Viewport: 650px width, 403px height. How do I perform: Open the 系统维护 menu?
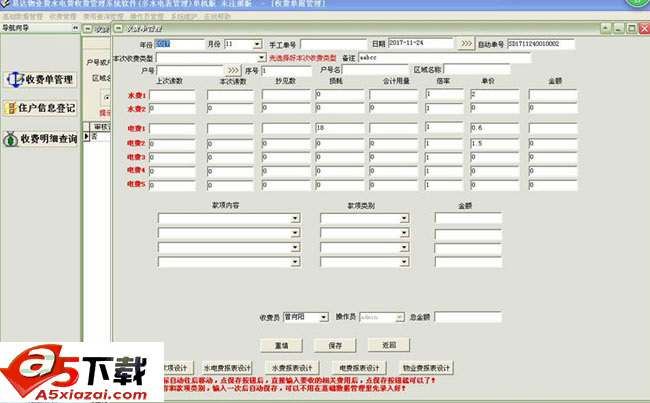point(184,17)
